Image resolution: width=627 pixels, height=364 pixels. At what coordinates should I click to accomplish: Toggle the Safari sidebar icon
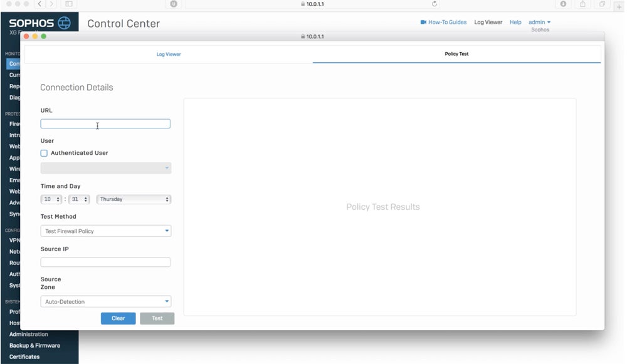pos(69,4)
